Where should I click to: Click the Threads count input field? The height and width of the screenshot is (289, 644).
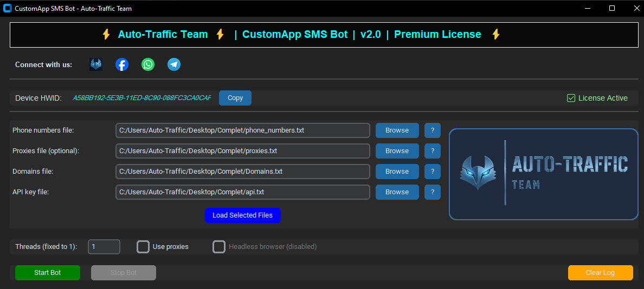tap(104, 247)
